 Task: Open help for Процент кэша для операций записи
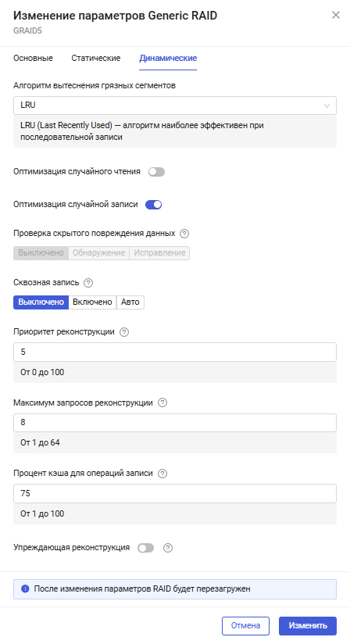click(x=162, y=474)
